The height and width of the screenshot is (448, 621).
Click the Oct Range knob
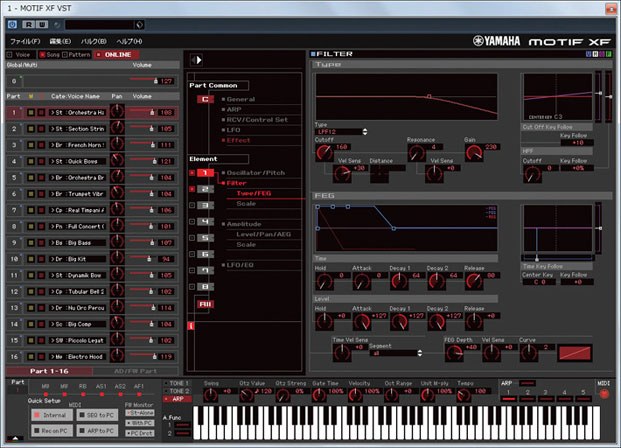pos(391,395)
